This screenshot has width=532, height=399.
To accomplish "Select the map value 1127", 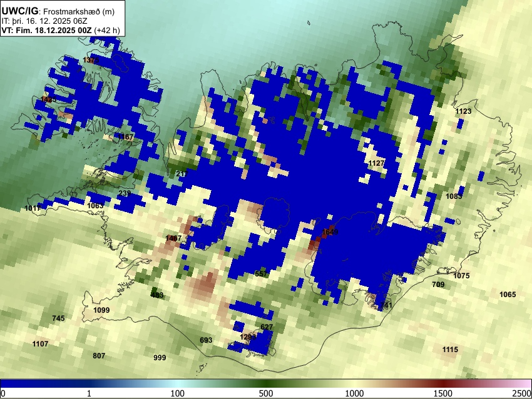I will (x=376, y=163).
